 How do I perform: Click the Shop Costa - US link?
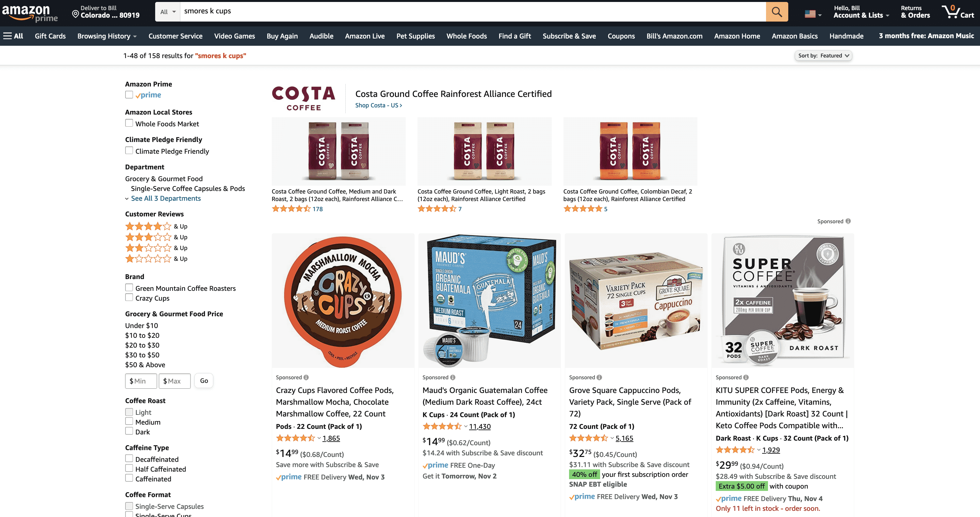tap(378, 105)
